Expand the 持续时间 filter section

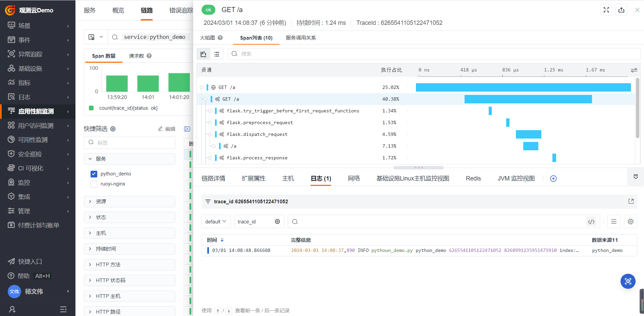pos(129,249)
